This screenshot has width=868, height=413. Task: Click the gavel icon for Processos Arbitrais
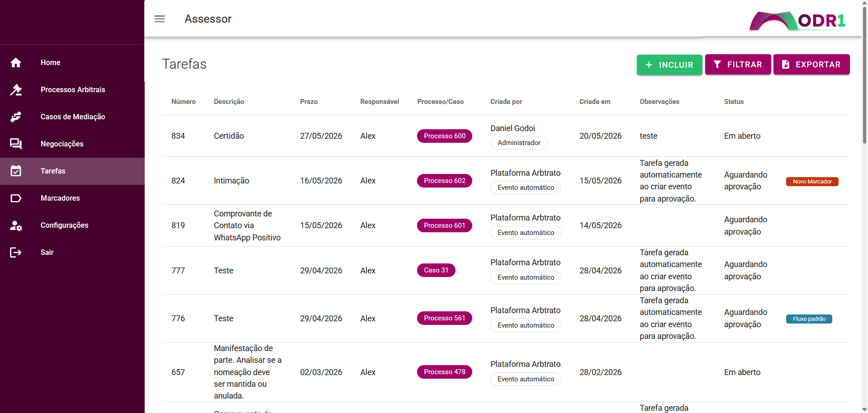tap(16, 89)
